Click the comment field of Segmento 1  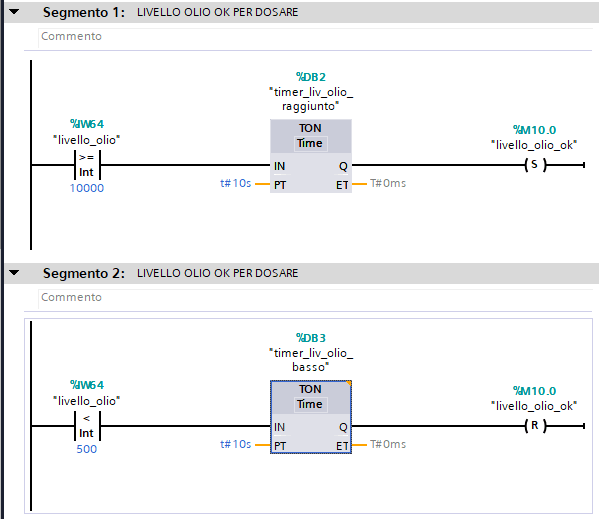[x=315, y=37]
